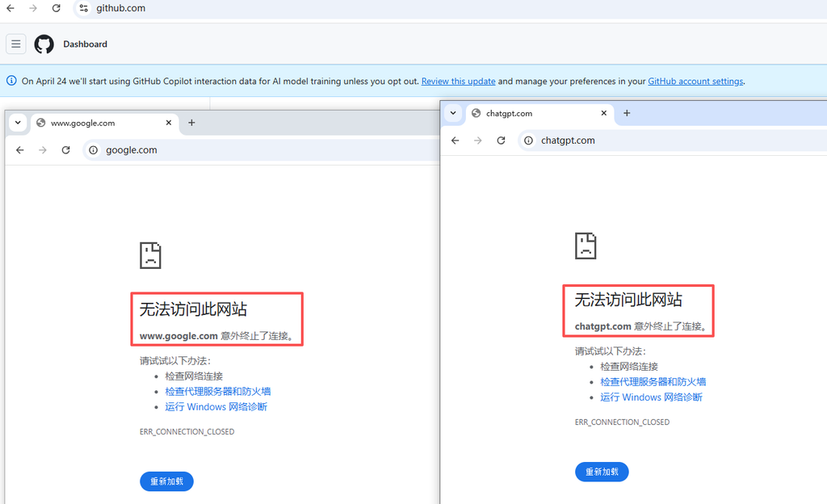Open a new tab in chatgpt window

coord(627,113)
